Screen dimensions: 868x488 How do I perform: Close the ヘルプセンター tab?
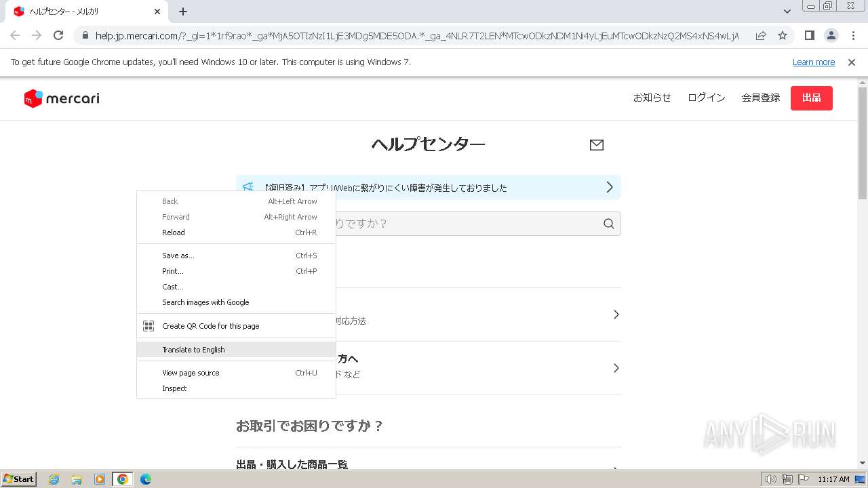tap(157, 12)
